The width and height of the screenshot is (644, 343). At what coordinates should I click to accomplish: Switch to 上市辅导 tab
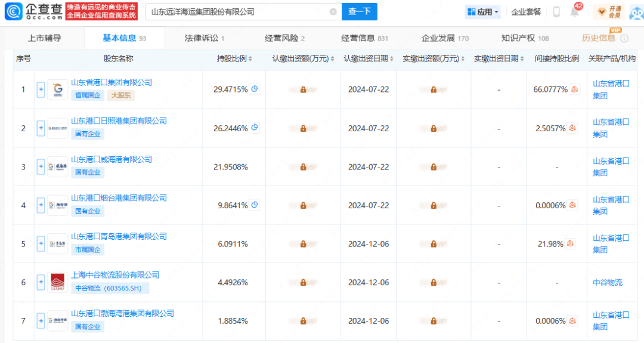(44, 38)
